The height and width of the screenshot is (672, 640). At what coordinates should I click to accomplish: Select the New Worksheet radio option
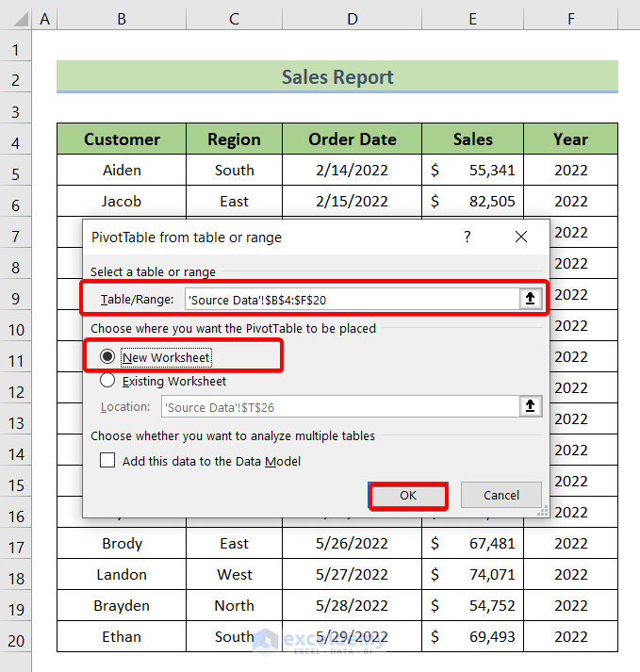107,357
